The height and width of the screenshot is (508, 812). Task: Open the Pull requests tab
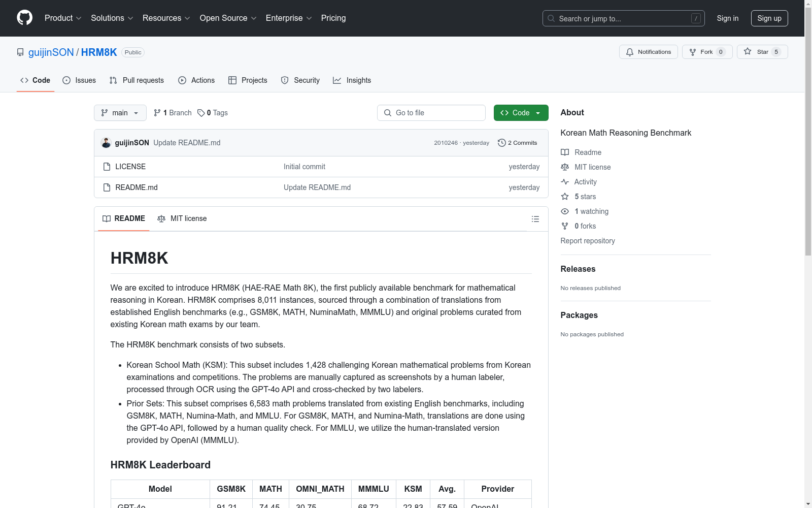(x=137, y=80)
